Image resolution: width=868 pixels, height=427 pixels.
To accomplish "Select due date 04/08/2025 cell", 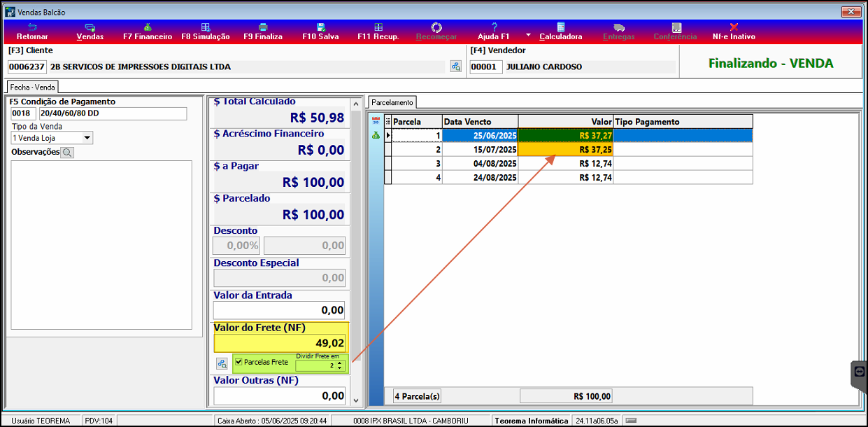I will click(481, 164).
